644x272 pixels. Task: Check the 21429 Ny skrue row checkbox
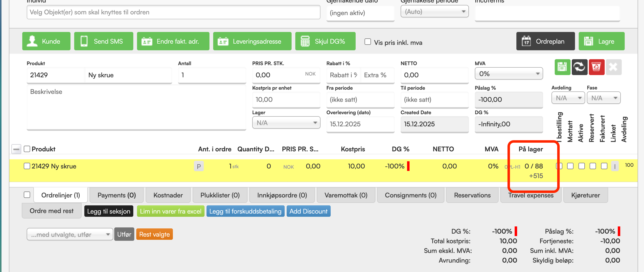27,166
